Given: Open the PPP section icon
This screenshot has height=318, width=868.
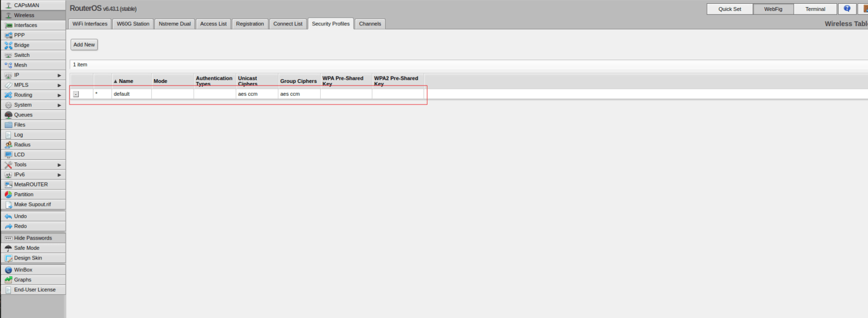Looking at the screenshot, I should tap(8, 35).
